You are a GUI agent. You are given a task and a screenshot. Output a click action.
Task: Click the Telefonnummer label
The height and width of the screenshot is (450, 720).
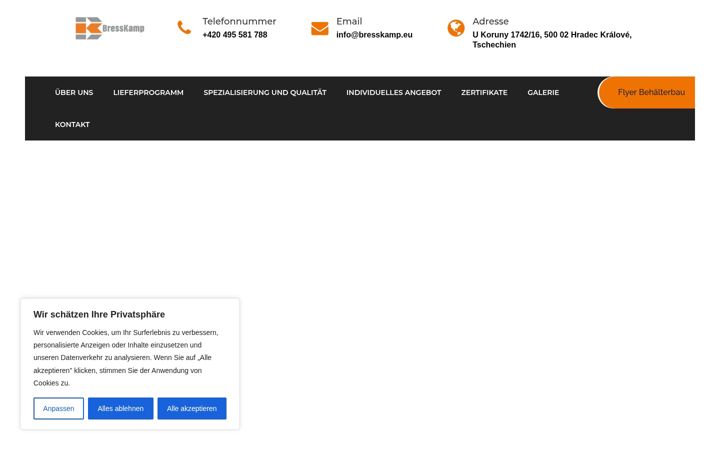pyautogui.click(x=239, y=21)
